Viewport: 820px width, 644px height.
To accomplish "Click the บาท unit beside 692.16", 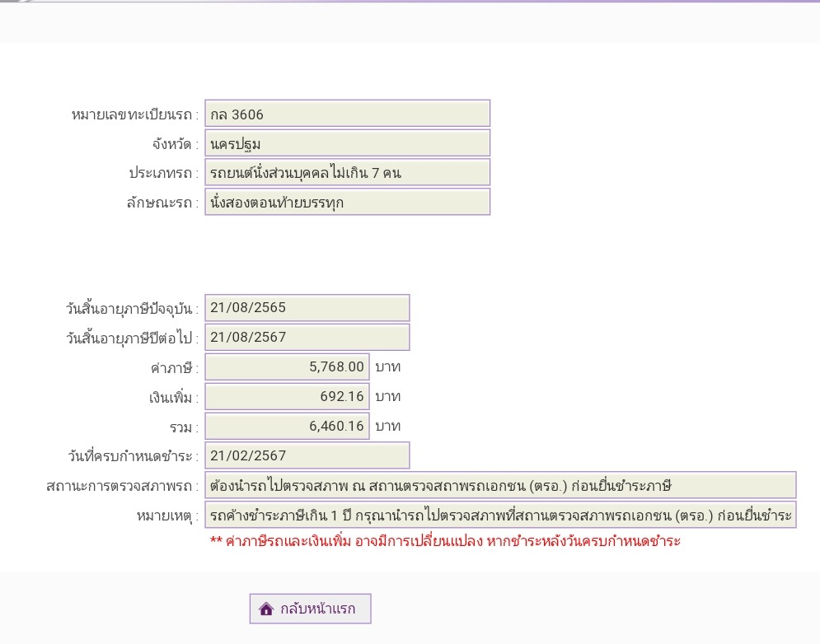I will pos(388,397).
